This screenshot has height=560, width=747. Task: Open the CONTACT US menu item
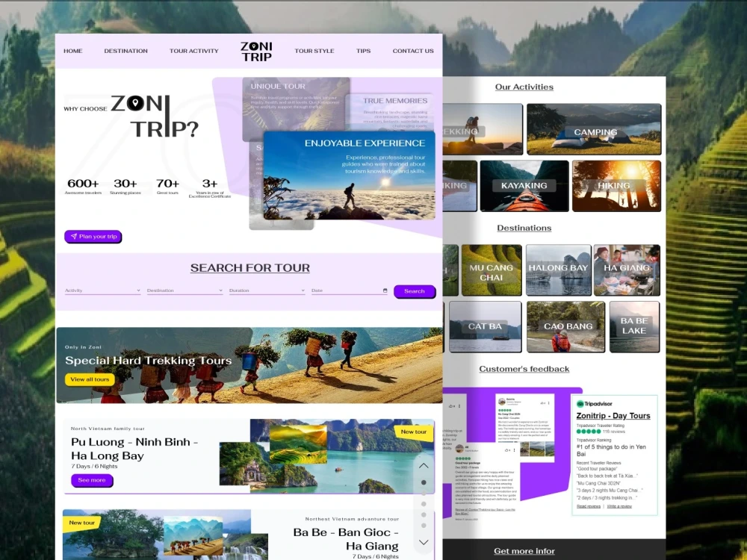(413, 51)
